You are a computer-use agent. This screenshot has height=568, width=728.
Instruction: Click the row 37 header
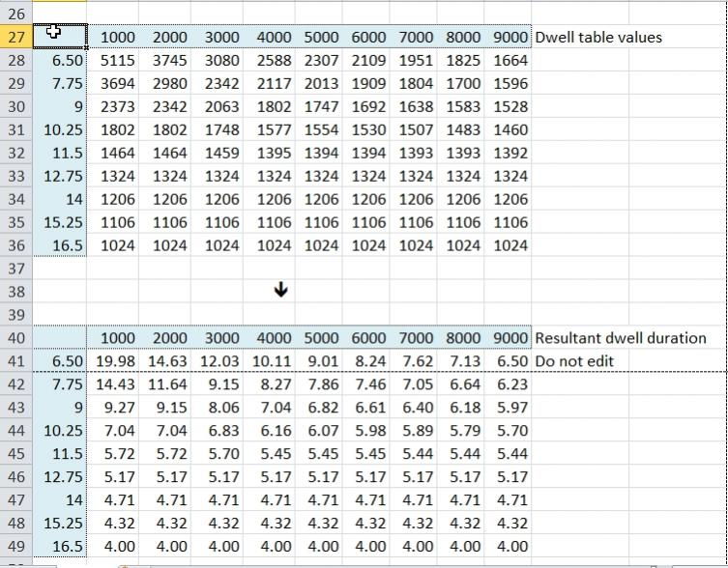coord(15,269)
